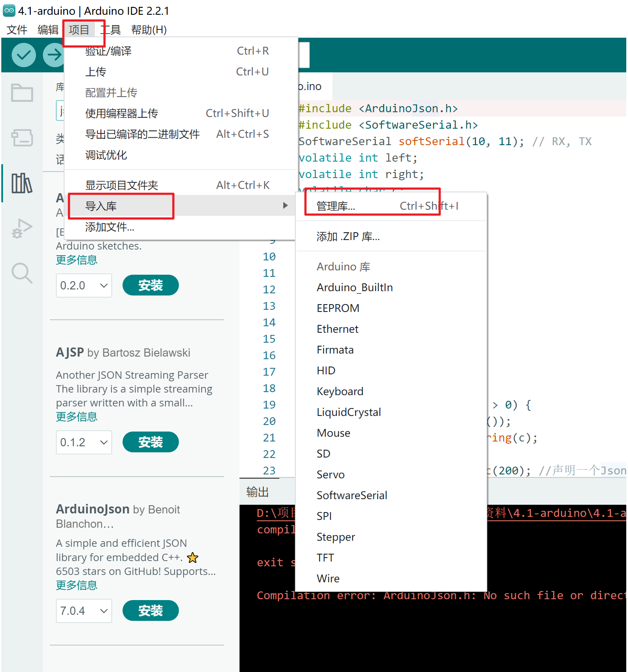The height and width of the screenshot is (672, 628).
Task: Open the 文件 menu
Action: tap(17, 29)
